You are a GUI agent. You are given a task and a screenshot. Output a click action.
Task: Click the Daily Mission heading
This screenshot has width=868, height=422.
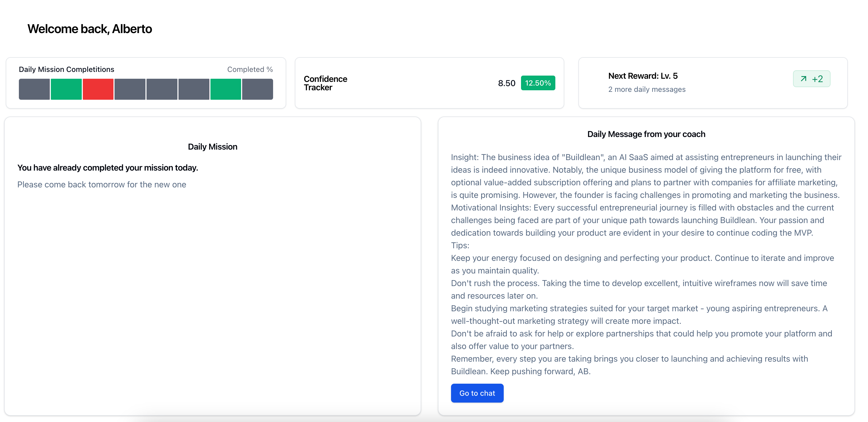coord(212,147)
